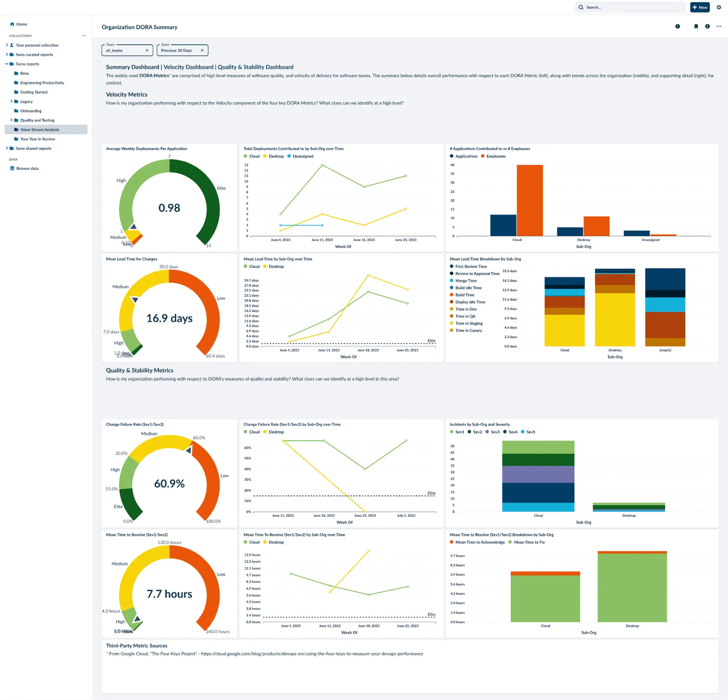Screen dimensions: 728x700
Task: Click the Home icon in sidebar
Action: (x=12, y=24)
